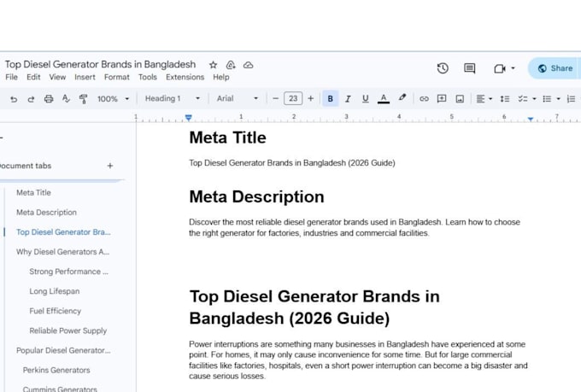581x392 pixels.
Task: Open the Format menu
Action: pyautogui.click(x=117, y=77)
